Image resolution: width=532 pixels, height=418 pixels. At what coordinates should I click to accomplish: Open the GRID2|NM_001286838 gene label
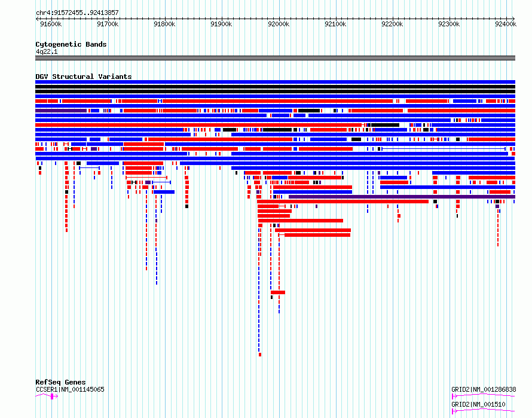pyautogui.click(x=484, y=389)
